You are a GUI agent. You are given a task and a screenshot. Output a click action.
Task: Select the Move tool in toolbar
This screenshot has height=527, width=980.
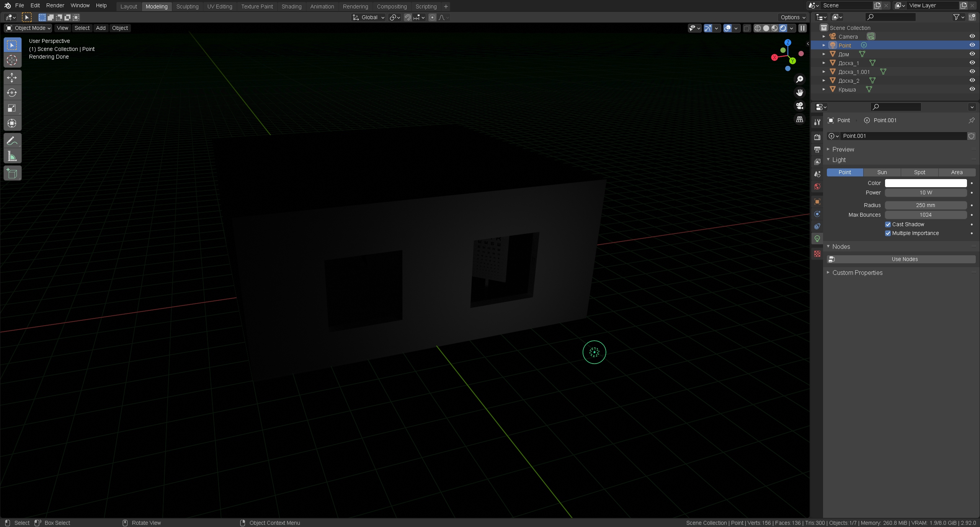pos(12,77)
